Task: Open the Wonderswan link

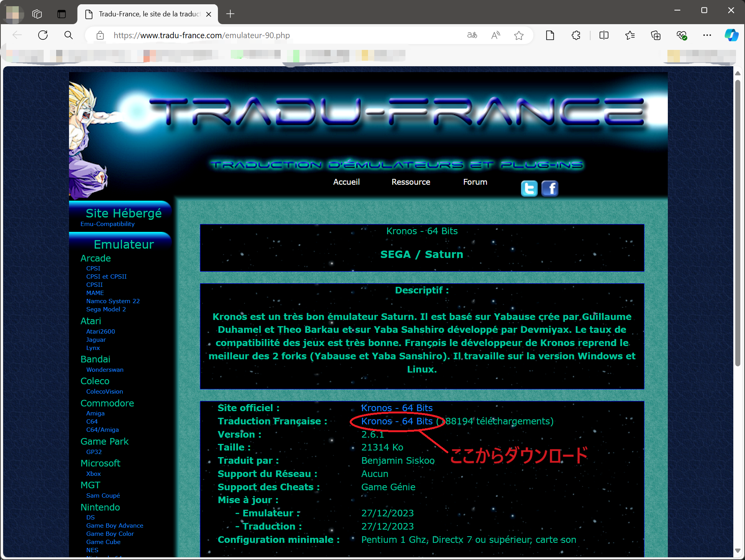Action: point(105,370)
